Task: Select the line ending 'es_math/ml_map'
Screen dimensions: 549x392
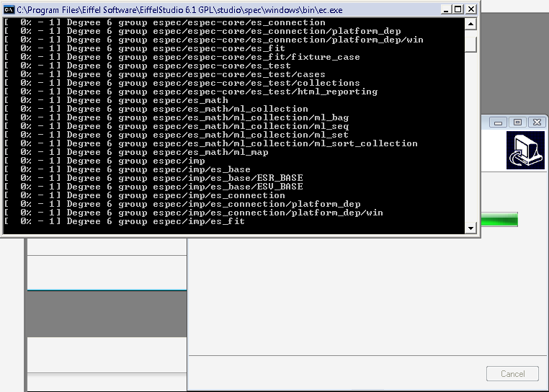Action: (136, 152)
